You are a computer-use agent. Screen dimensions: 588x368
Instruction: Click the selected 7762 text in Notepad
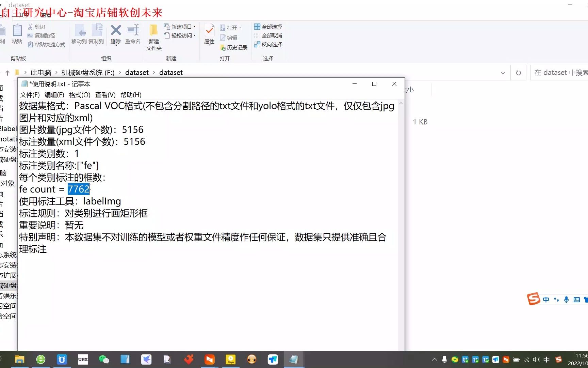pyautogui.click(x=79, y=189)
